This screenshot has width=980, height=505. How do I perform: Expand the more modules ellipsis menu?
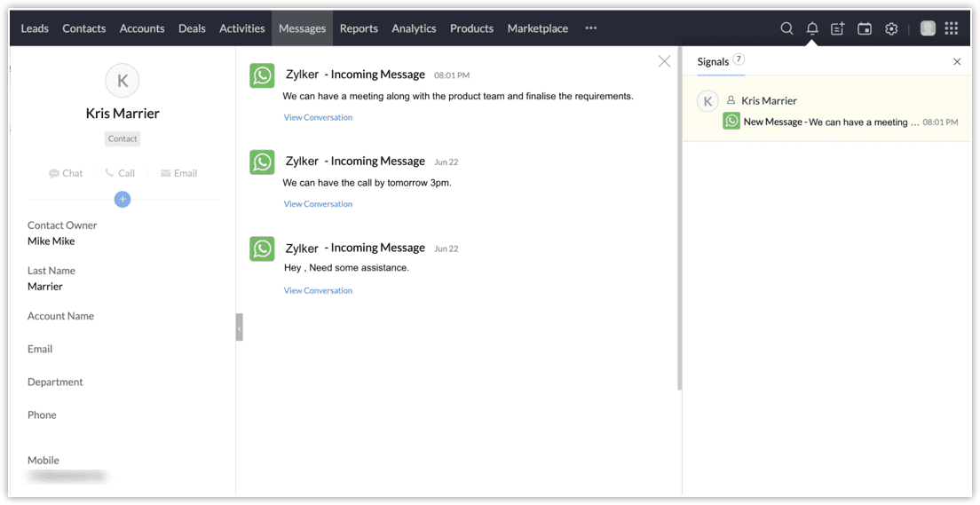pyautogui.click(x=591, y=28)
